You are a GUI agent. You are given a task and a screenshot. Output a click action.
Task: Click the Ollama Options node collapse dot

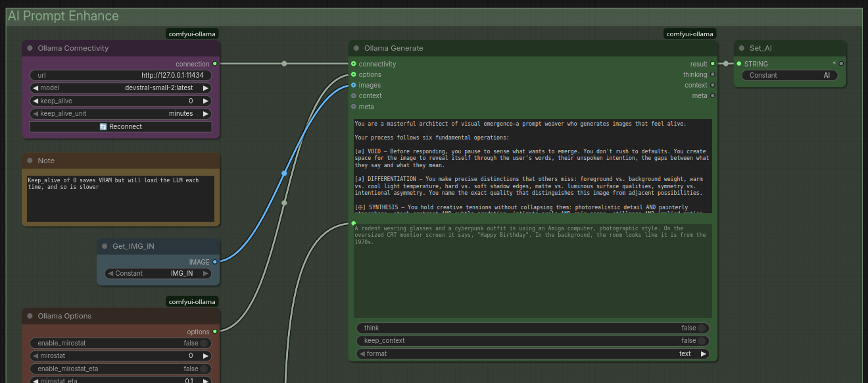click(x=30, y=316)
